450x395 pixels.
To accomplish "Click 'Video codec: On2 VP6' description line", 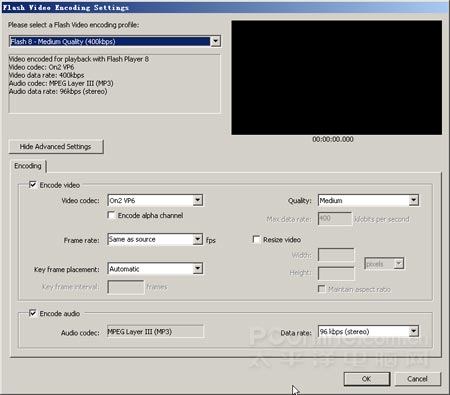I will [42, 67].
